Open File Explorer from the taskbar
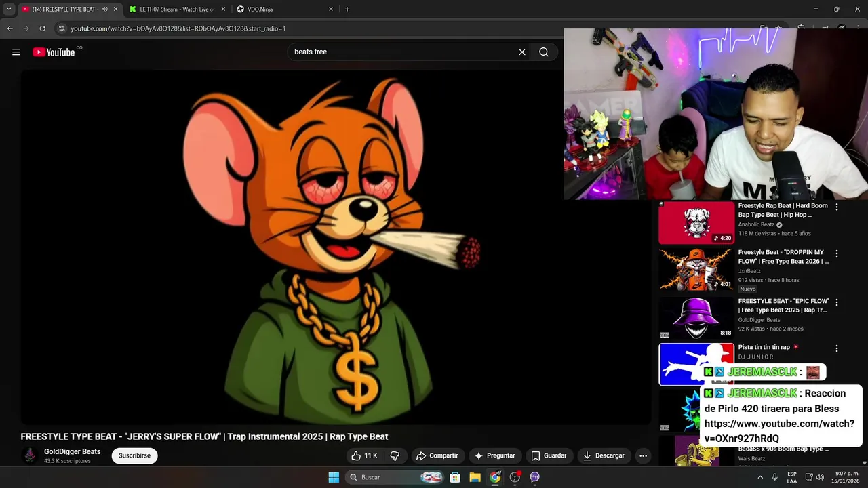Screen dimensions: 868x488 point(475,477)
